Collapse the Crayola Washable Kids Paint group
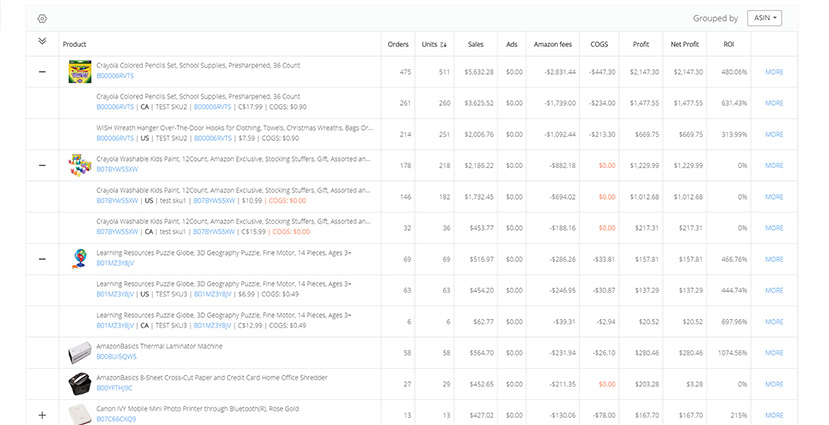The width and height of the screenshot is (829, 425). [x=42, y=165]
